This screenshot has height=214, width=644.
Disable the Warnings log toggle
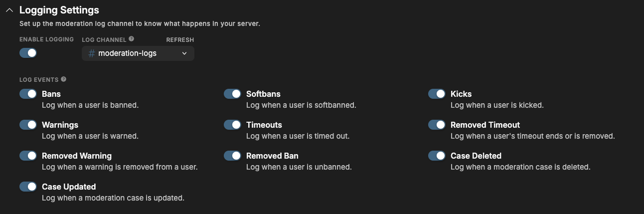coord(28,125)
